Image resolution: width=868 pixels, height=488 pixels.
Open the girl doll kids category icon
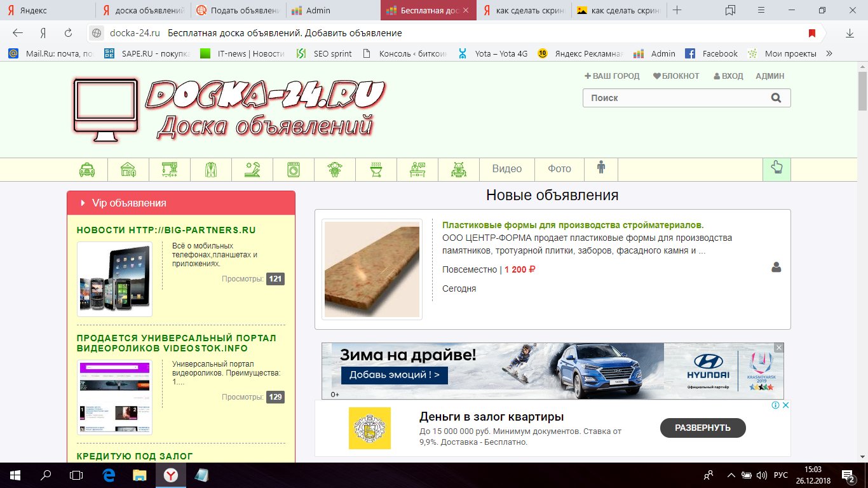[335, 169]
